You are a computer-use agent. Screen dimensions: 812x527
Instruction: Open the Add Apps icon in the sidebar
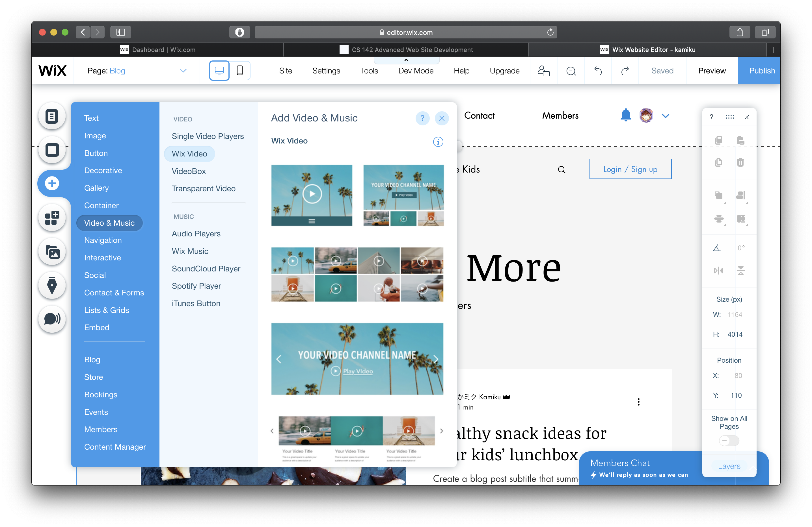point(52,217)
